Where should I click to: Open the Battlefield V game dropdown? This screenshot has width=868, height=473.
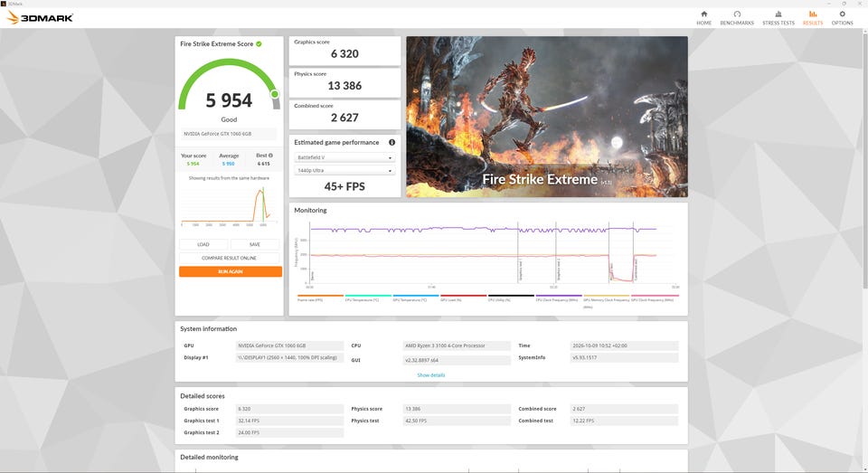[344, 157]
